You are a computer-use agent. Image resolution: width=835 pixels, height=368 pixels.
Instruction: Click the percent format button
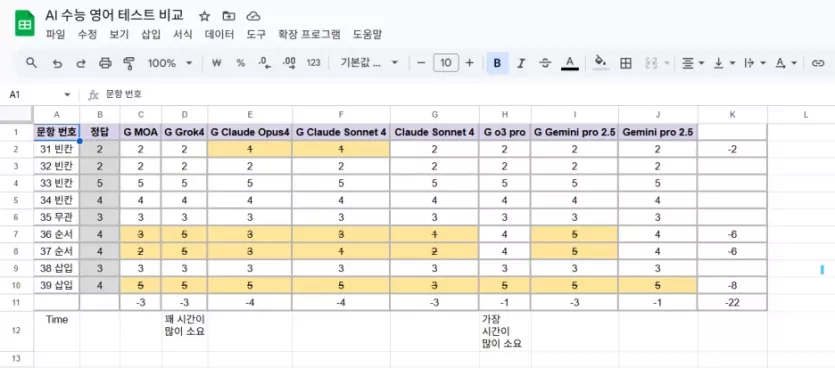pos(241,63)
